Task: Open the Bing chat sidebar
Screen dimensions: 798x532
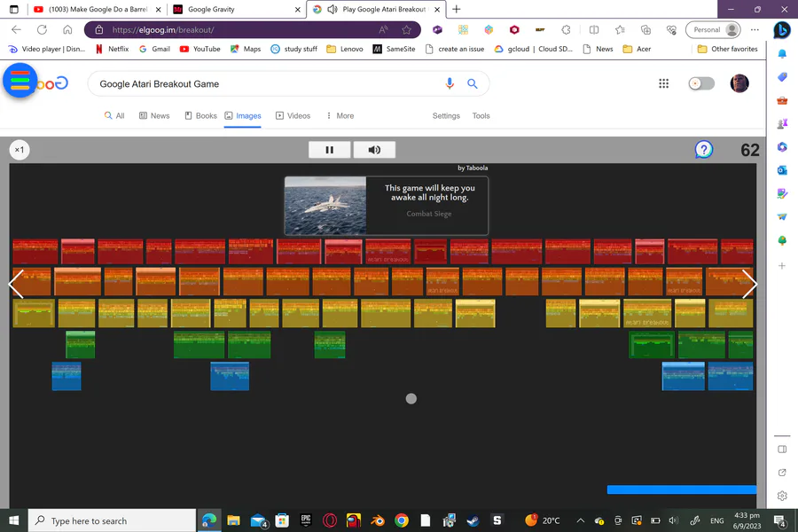Action: [782, 30]
